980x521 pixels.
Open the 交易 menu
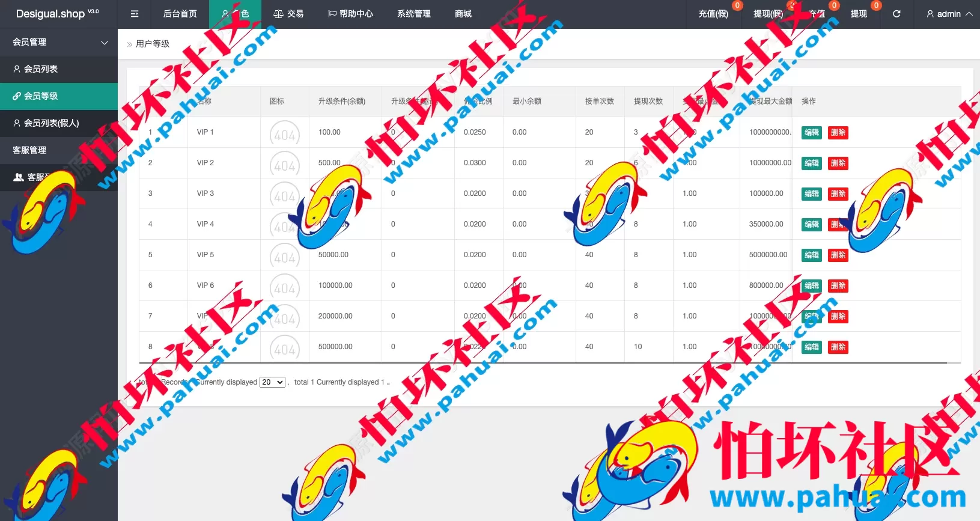pyautogui.click(x=288, y=14)
